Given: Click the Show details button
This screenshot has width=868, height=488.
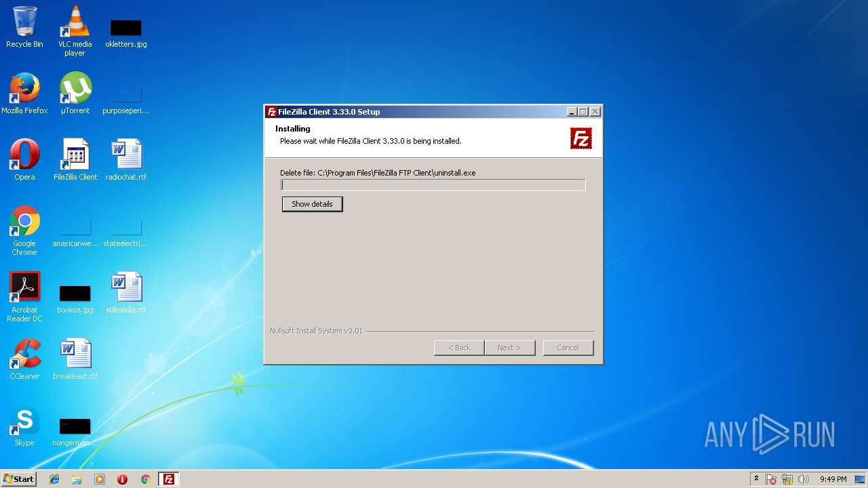Looking at the screenshot, I should click(x=312, y=204).
